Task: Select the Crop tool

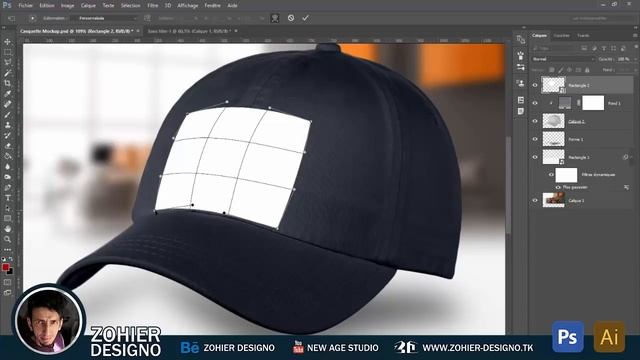Action: (7, 83)
